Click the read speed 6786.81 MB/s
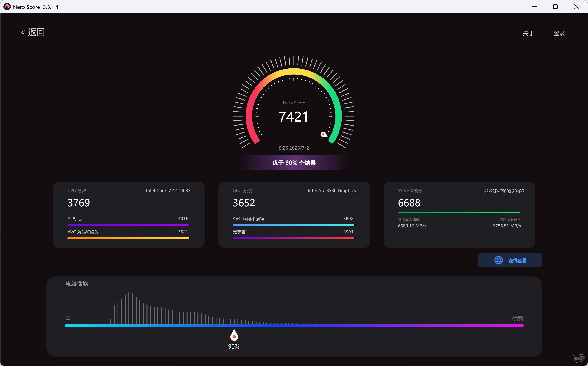 coord(507,226)
